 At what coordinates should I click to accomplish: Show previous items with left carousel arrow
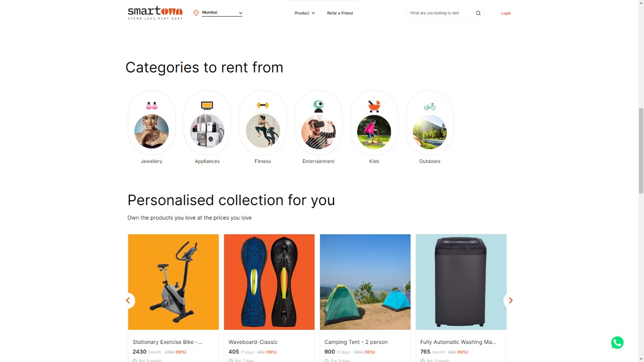(x=128, y=300)
